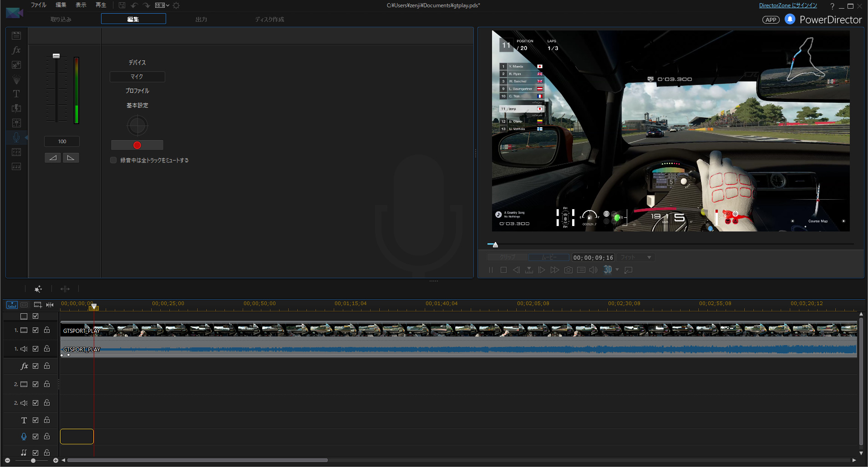The width and height of the screenshot is (868, 467).
Task: Click the DirectorZone sign-in link
Action: (788, 5)
